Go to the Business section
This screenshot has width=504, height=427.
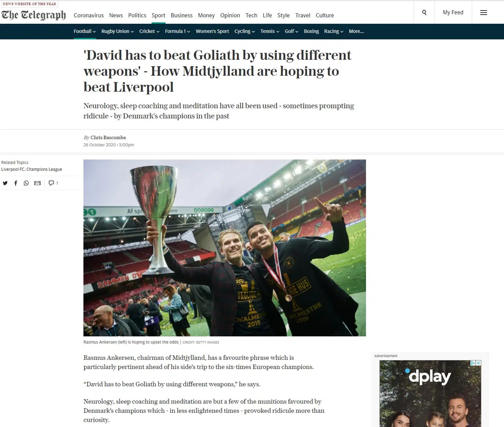182,15
